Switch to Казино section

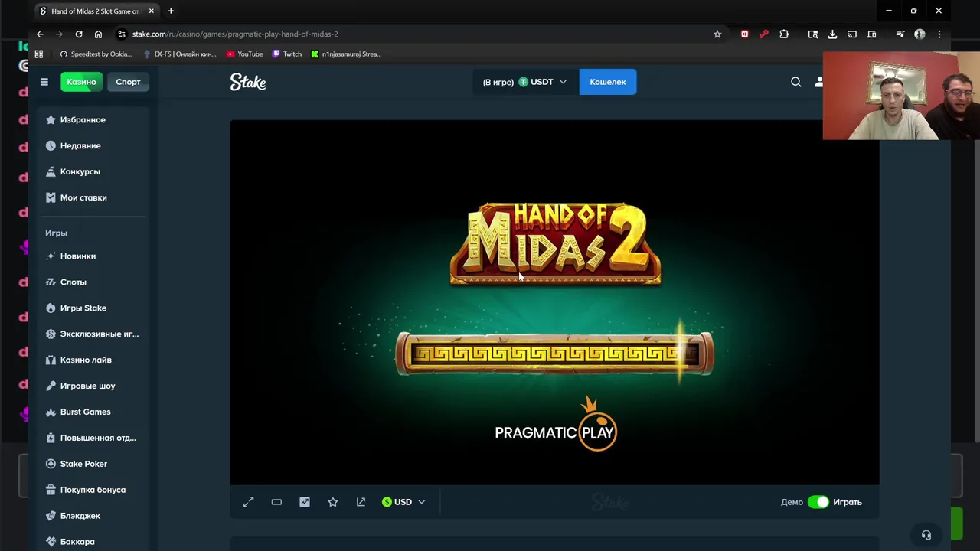(x=81, y=82)
